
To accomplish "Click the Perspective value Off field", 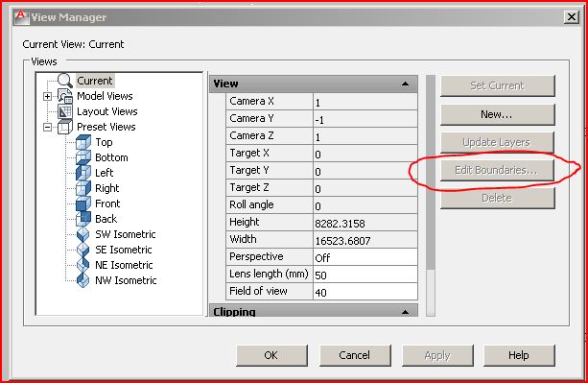I will tap(365, 257).
